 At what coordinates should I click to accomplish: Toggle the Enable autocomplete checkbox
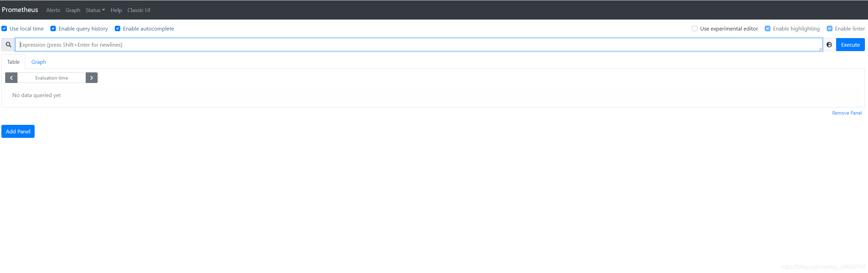pos(118,28)
